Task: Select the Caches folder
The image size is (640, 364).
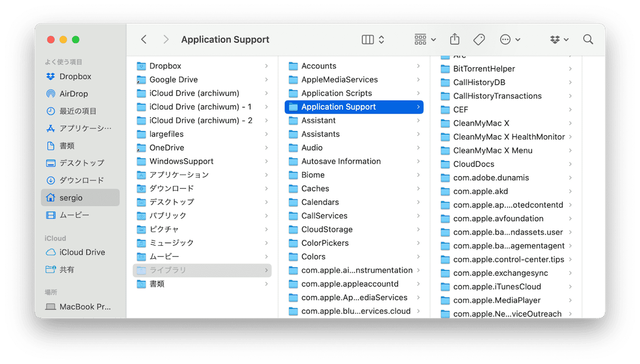Action: pyautogui.click(x=354, y=189)
